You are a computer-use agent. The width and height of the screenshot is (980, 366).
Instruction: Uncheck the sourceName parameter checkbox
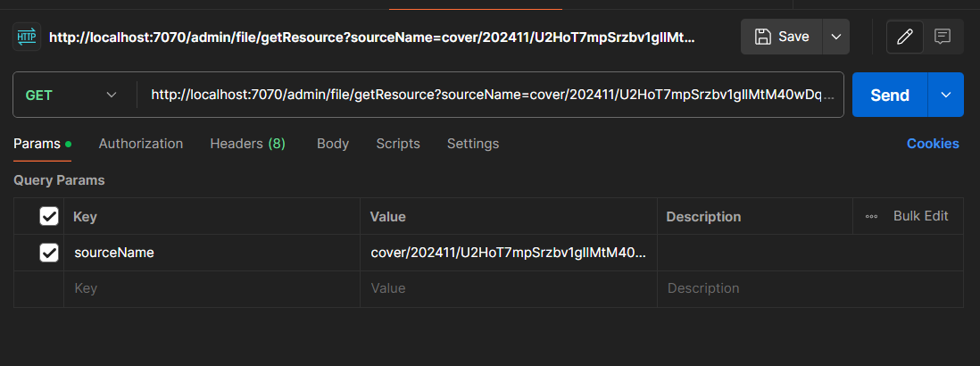49,253
